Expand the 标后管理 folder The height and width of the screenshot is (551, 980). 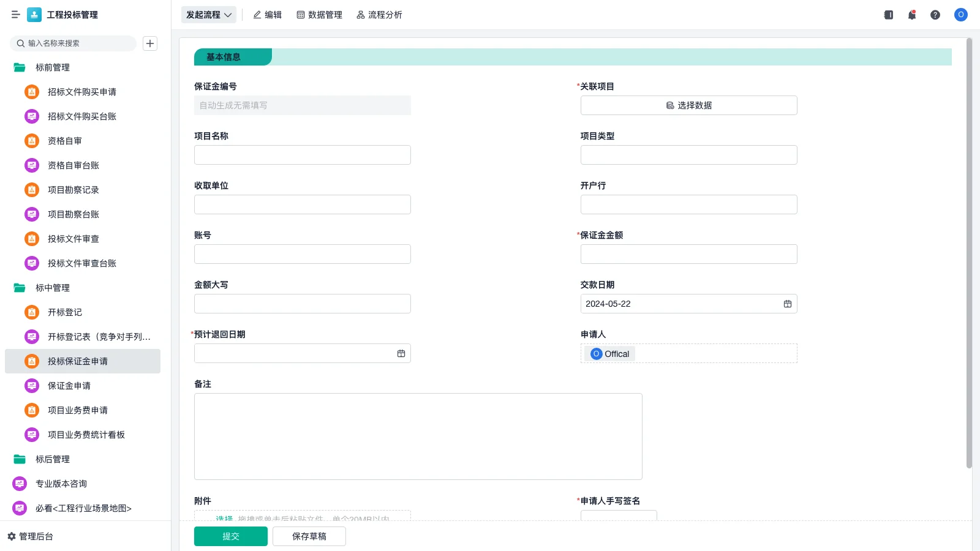[x=53, y=459]
